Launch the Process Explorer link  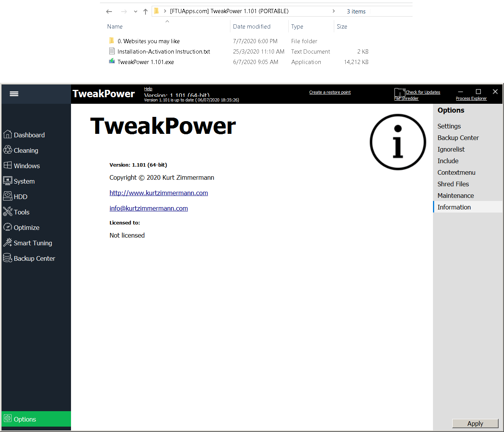[471, 98]
